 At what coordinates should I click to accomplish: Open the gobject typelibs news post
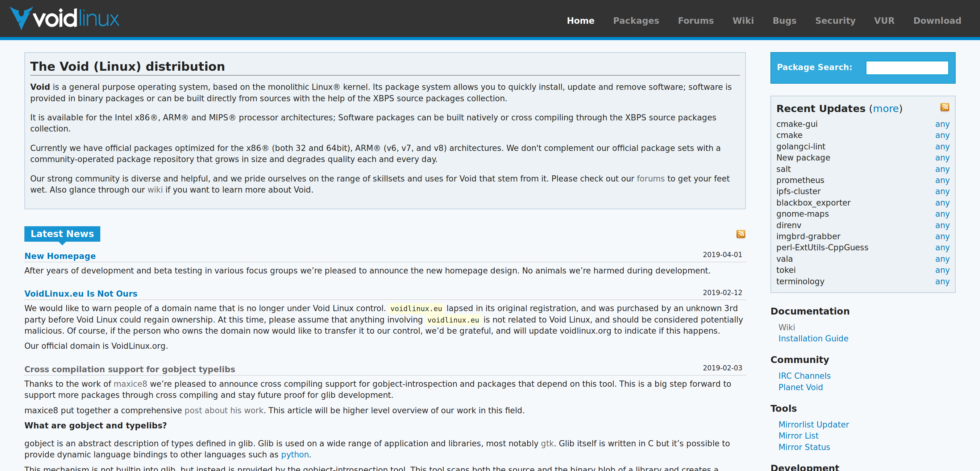129,369
